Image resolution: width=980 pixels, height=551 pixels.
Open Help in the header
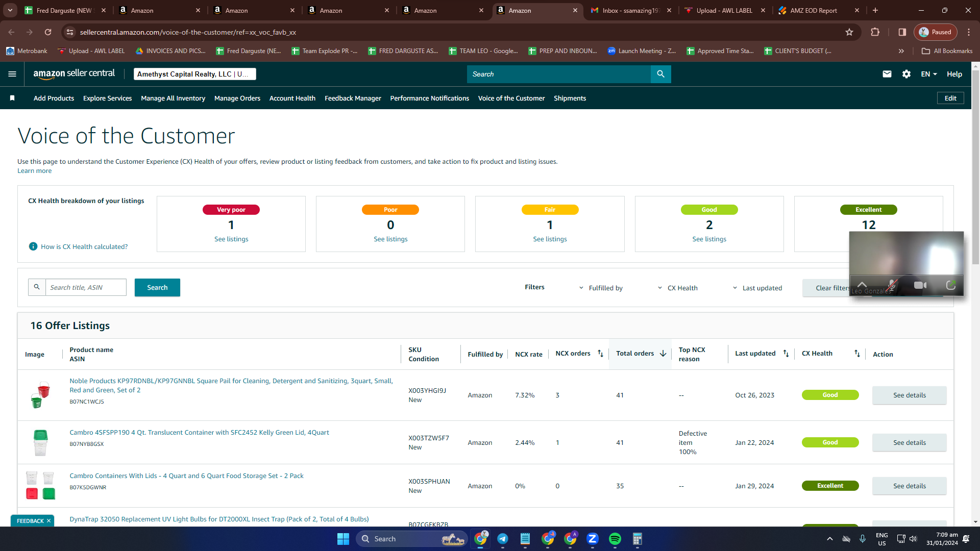point(954,74)
